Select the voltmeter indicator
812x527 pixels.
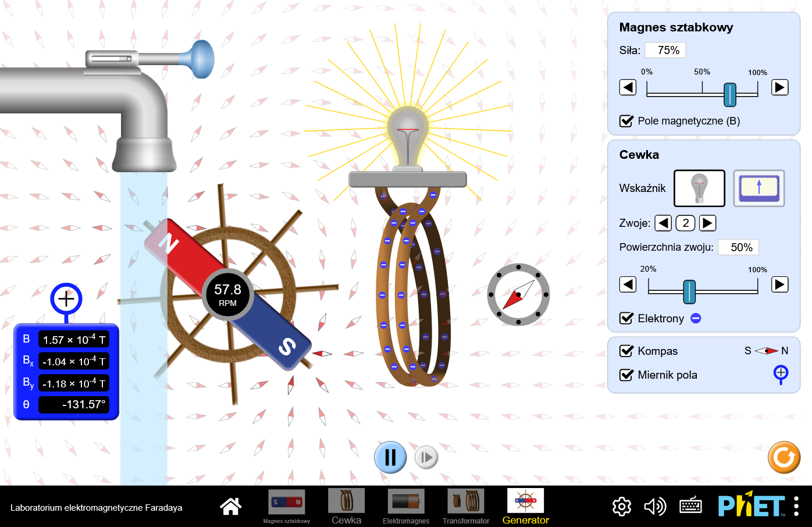[x=758, y=188]
